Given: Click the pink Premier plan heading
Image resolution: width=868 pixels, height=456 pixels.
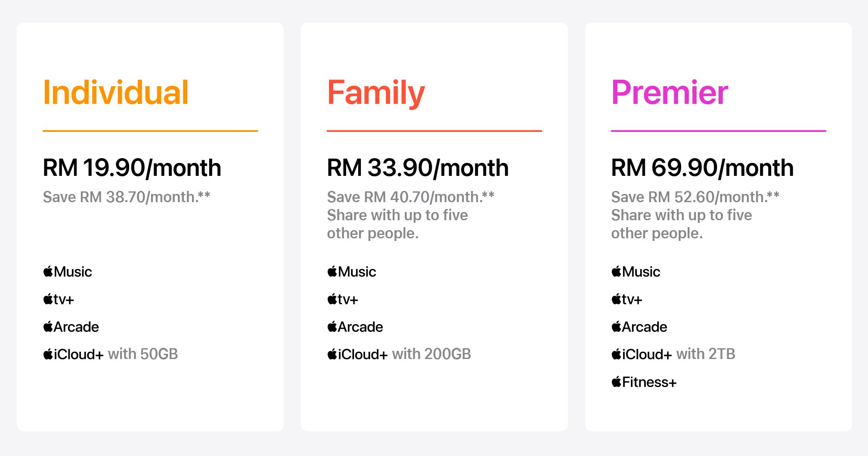Looking at the screenshot, I should click(x=670, y=92).
